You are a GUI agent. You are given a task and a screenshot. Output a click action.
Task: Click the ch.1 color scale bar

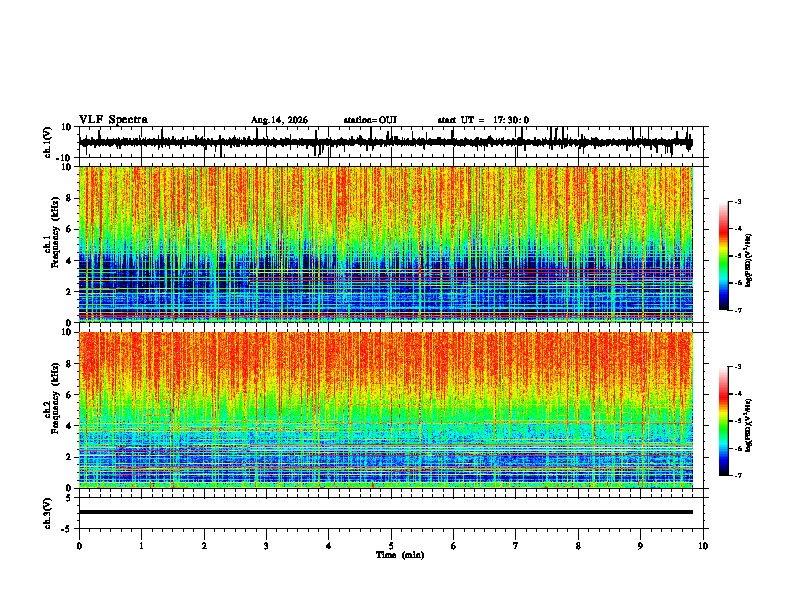tap(723, 256)
